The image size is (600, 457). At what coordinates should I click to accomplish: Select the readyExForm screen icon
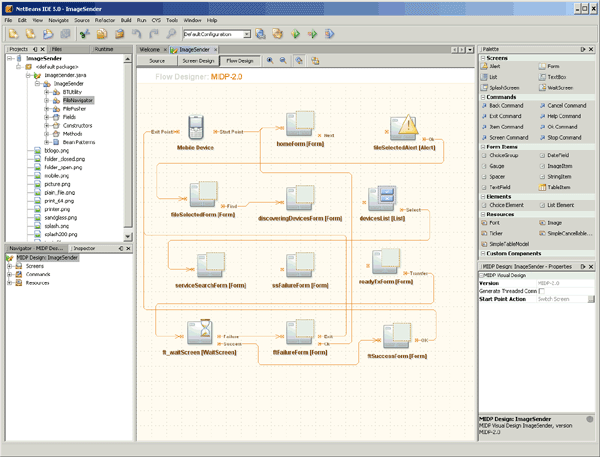[x=386, y=261]
